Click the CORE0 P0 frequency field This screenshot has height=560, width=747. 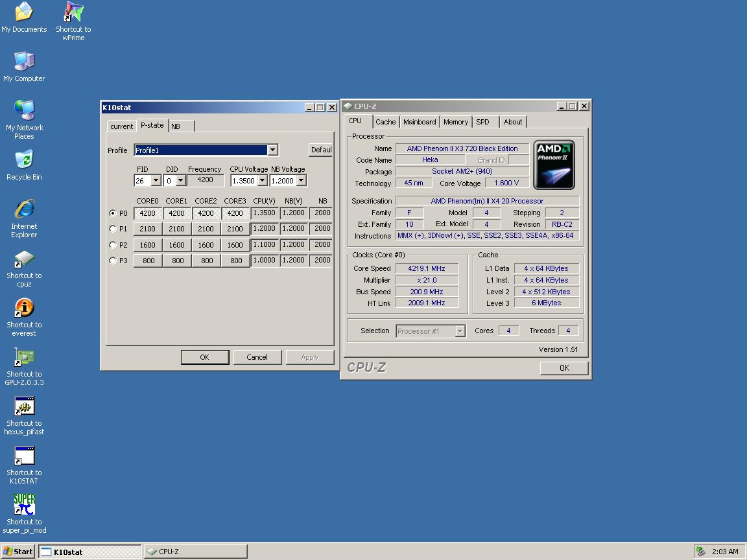pyautogui.click(x=148, y=213)
